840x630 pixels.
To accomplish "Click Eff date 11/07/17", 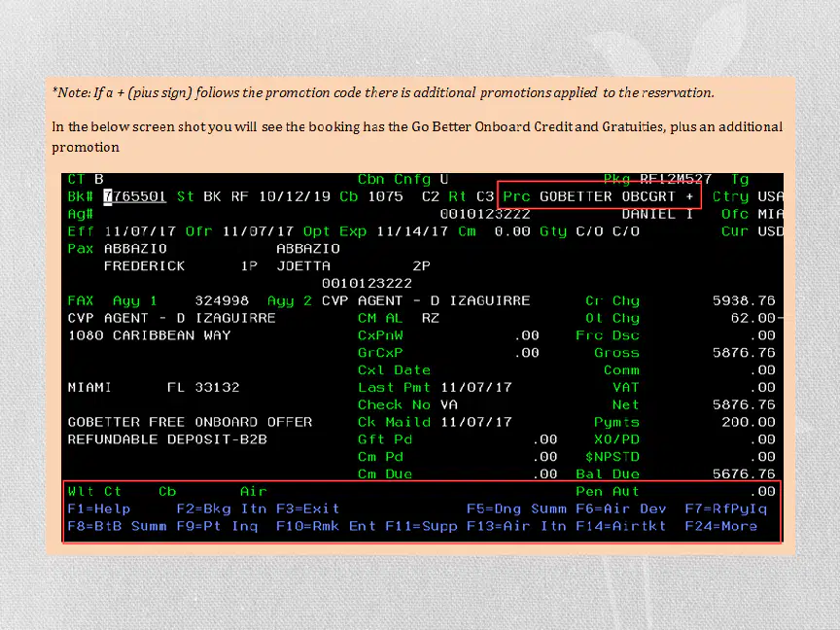I will [140, 231].
